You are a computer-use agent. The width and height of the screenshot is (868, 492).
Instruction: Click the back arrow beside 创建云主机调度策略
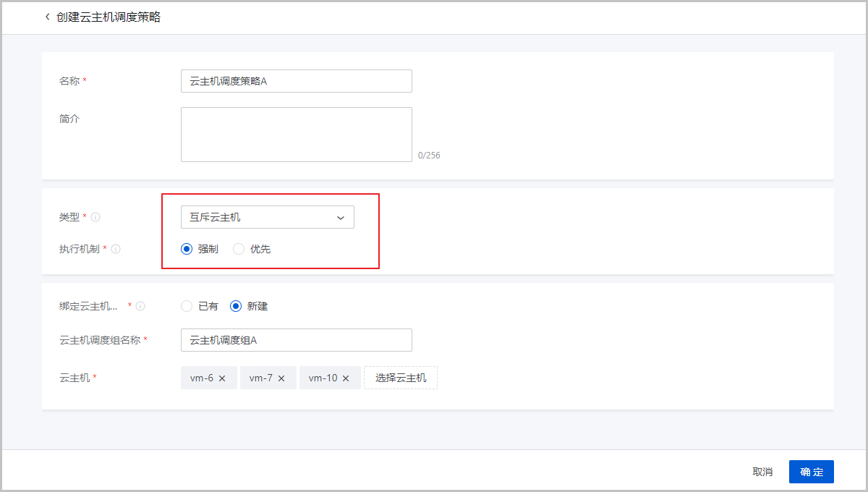[x=48, y=17]
